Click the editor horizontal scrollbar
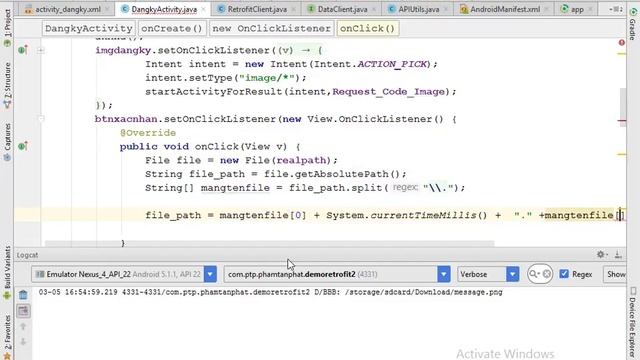Image resolution: width=640 pixels, height=360 pixels. click(269, 244)
